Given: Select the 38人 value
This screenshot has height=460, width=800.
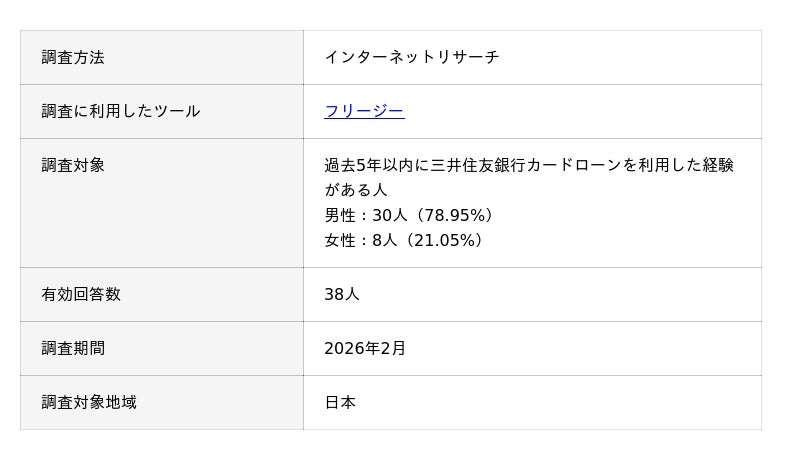Looking at the screenshot, I should (342, 294).
